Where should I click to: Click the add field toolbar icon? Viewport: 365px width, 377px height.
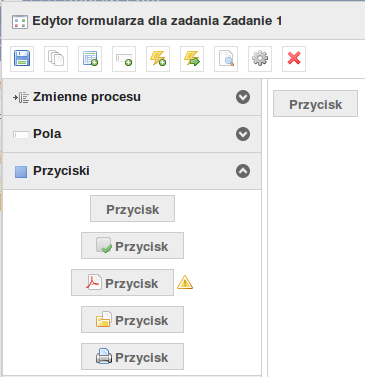click(124, 59)
